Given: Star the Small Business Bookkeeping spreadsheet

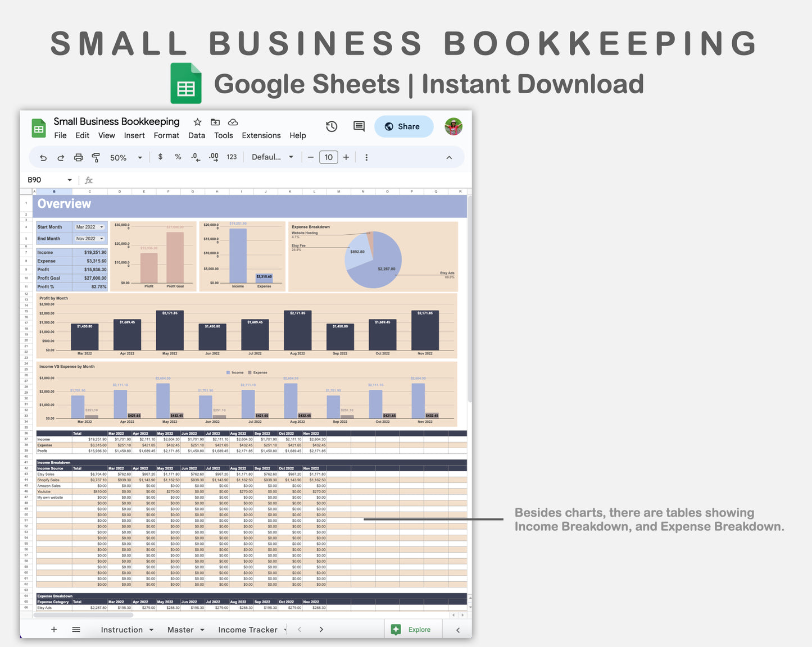Looking at the screenshot, I should pos(197,122).
